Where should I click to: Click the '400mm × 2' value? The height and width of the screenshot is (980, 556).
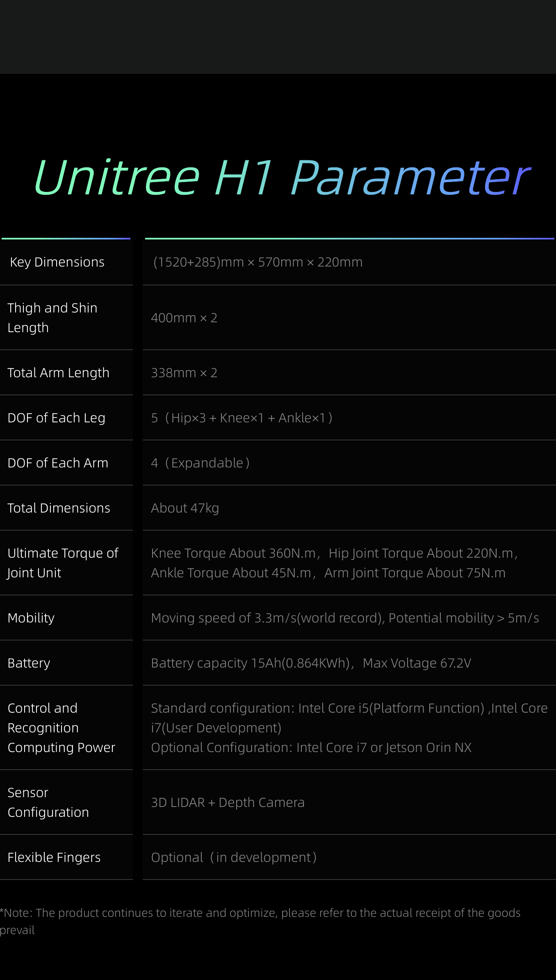184,318
